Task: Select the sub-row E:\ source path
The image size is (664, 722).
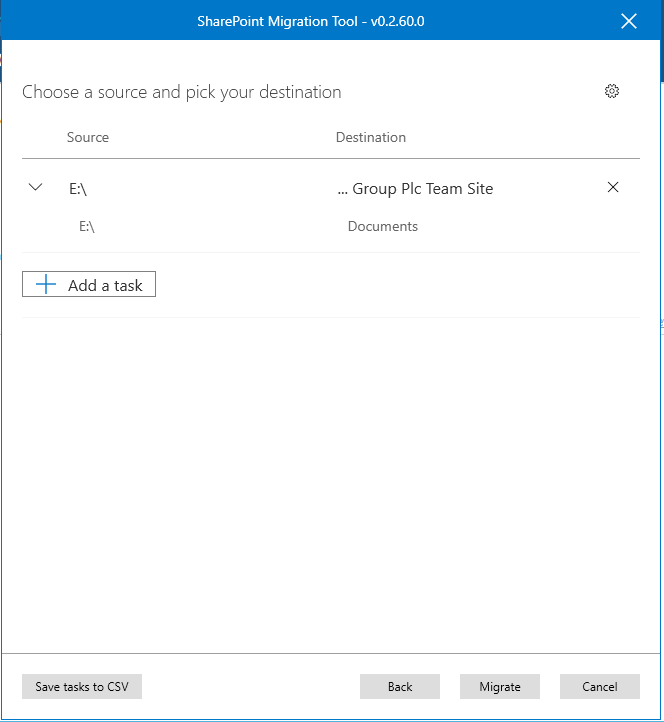Action: tap(87, 227)
